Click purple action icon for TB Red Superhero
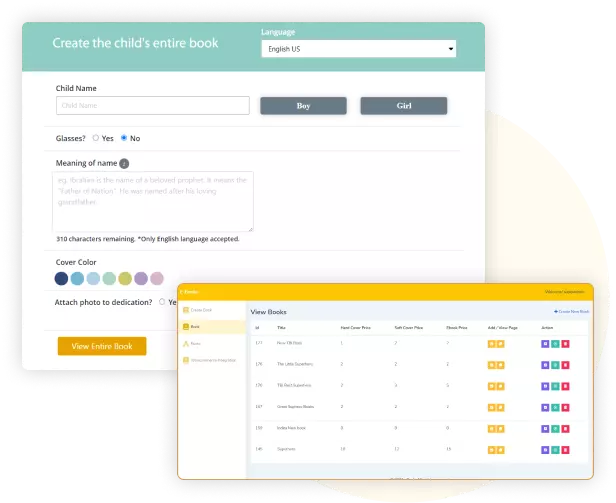 pyautogui.click(x=545, y=386)
